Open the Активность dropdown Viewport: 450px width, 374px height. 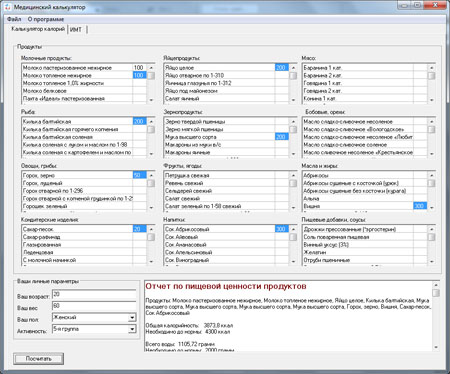132,329
